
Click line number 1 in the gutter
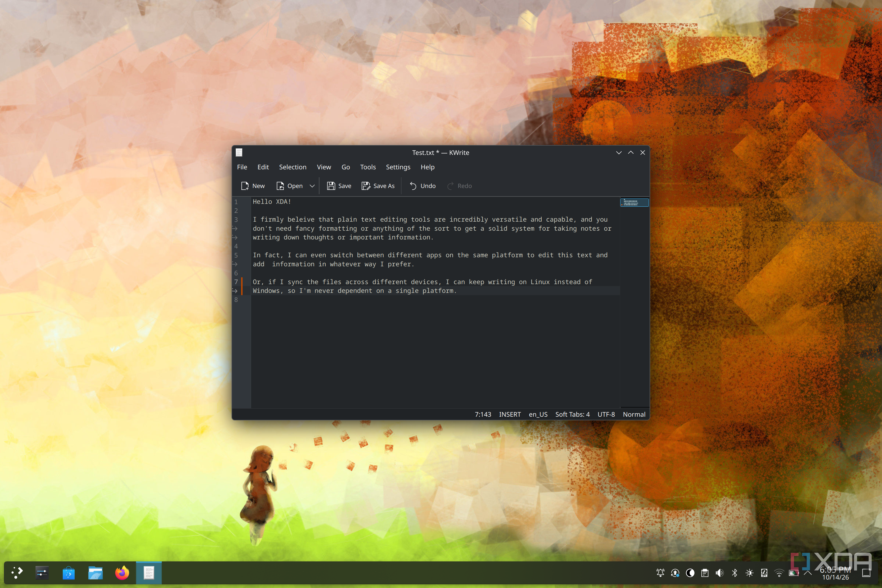click(236, 202)
